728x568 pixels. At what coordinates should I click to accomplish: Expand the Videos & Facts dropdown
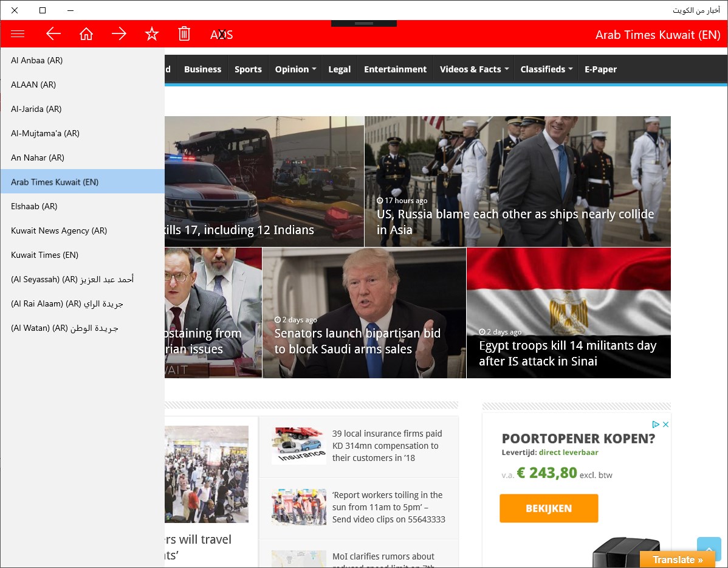(474, 69)
